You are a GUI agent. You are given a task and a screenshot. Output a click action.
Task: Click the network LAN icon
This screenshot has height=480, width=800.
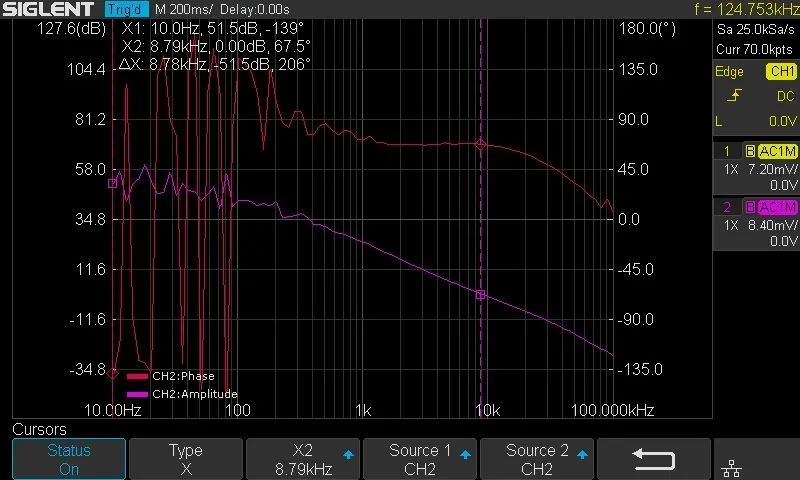tap(732, 468)
